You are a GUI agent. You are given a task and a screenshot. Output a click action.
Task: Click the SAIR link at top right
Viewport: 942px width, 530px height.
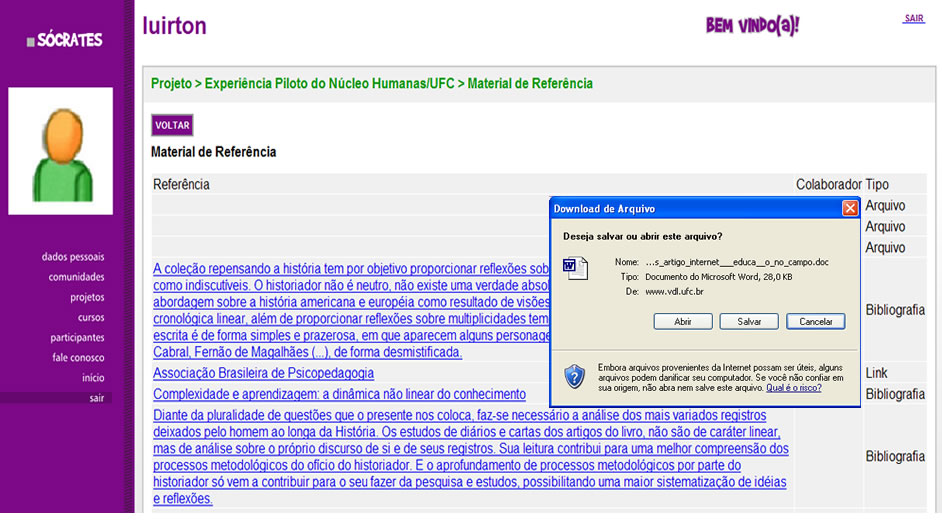(913, 19)
